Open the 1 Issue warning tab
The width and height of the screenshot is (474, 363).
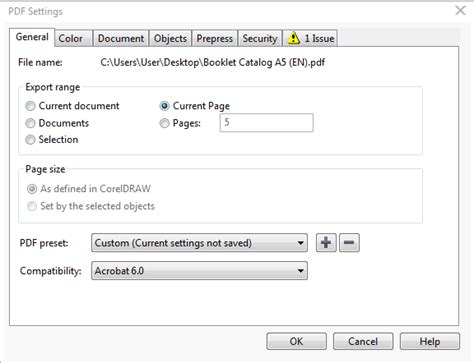(x=310, y=38)
